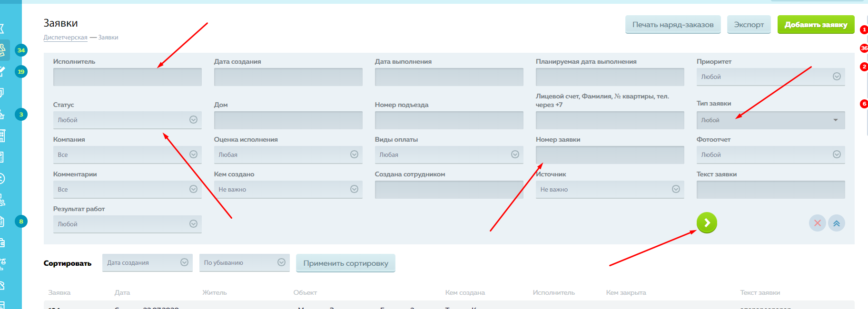Click the Дата column header
The width and height of the screenshot is (868, 309).
pos(122,293)
